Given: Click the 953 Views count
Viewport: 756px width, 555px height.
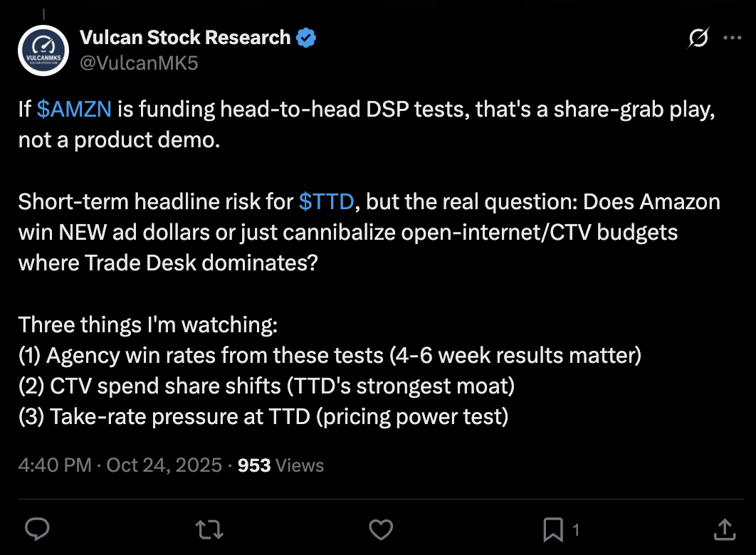Looking at the screenshot, I should point(280,465).
